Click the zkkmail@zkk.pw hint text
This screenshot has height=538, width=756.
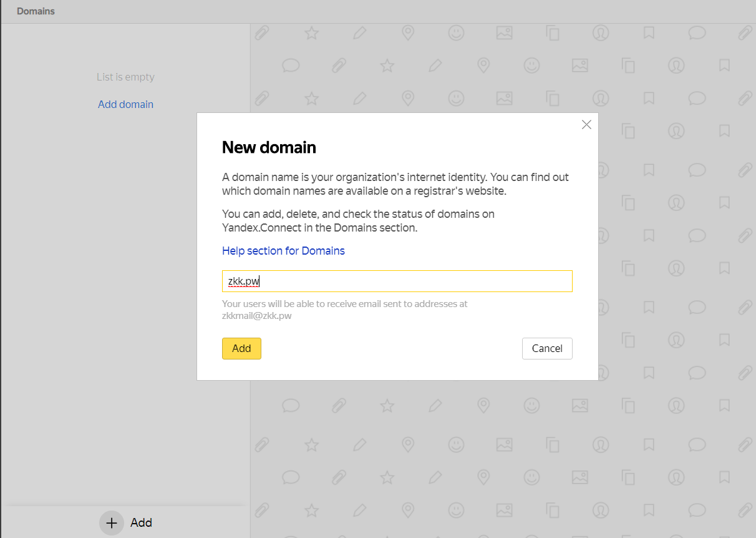[257, 316]
